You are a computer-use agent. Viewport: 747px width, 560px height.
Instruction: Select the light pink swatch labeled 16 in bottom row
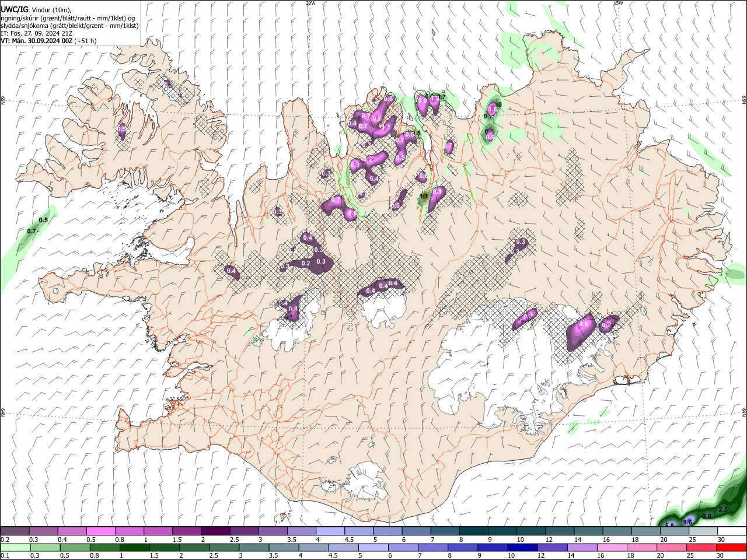[x=613, y=547]
